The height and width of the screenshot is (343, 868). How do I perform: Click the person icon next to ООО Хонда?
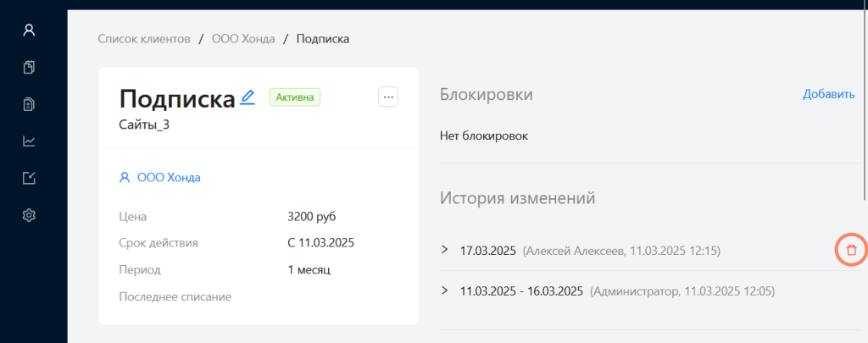[125, 178]
